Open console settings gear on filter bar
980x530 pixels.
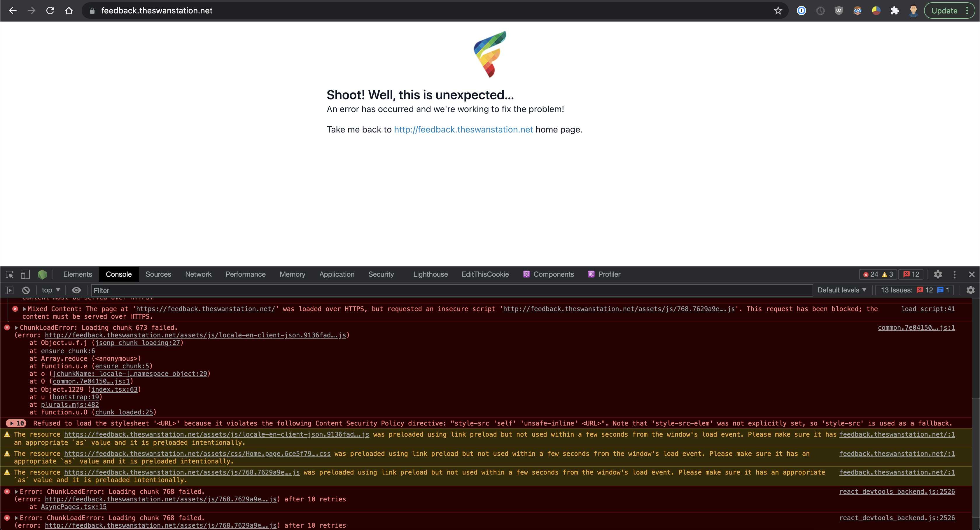click(971, 290)
